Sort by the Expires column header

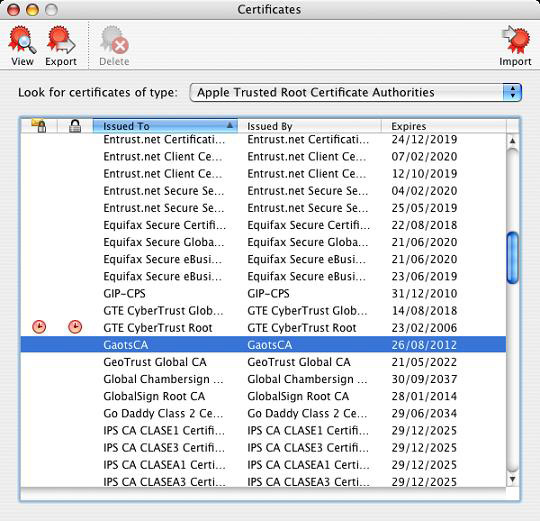444,126
